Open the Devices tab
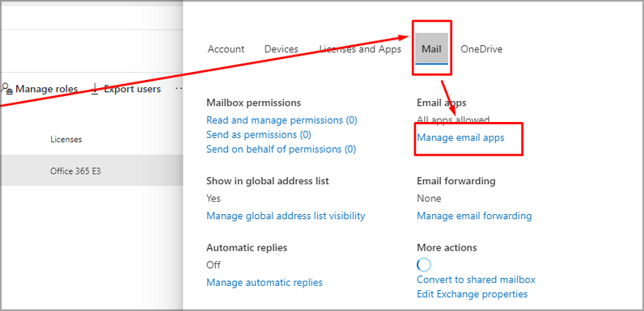The image size is (644, 311). (x=282, y=49)
